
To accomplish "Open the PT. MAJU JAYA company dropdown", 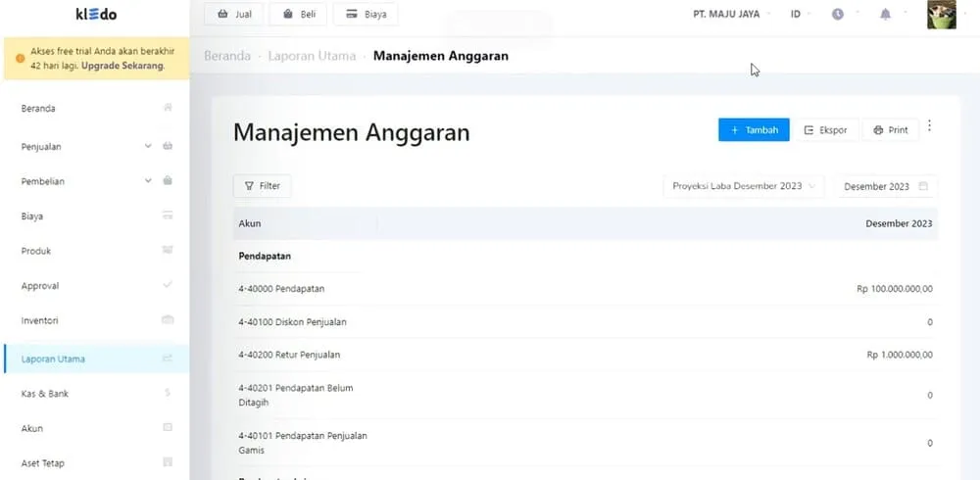I will point(731,14).
